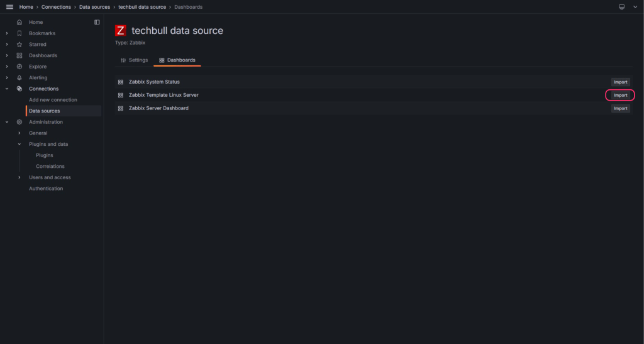Expand the Users and access section
The width and height of the screenshot is (644, 344).
[x=19, y=177]
